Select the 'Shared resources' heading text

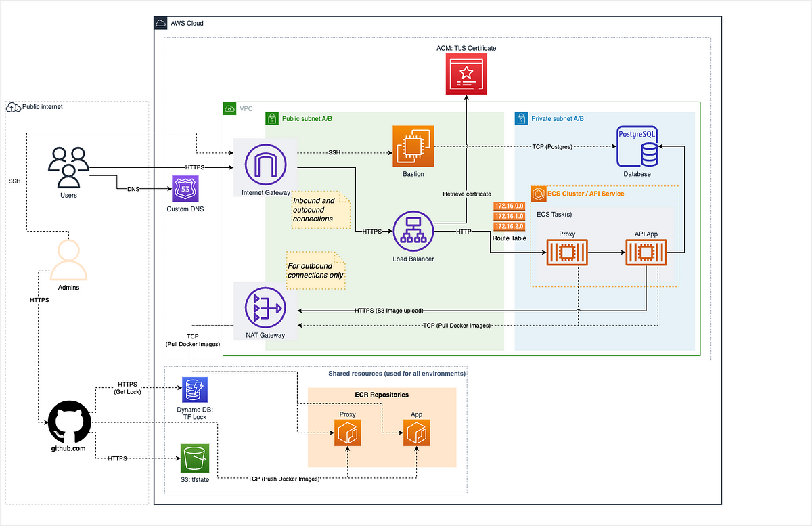[397, 373]
